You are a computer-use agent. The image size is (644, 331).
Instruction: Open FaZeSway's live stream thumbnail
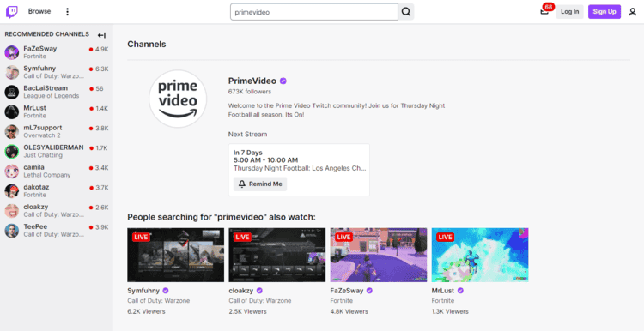(x=379, y=256)
